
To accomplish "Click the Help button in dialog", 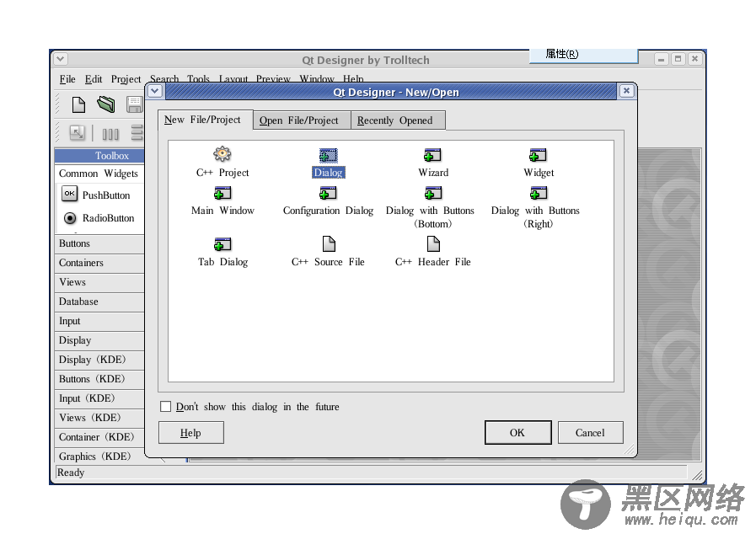I will click(191, 432).
